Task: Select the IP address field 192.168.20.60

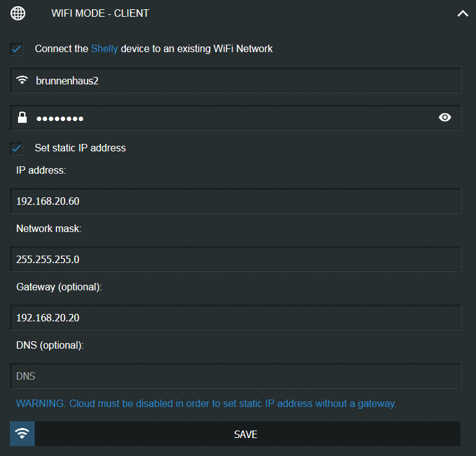Action: 236,201
